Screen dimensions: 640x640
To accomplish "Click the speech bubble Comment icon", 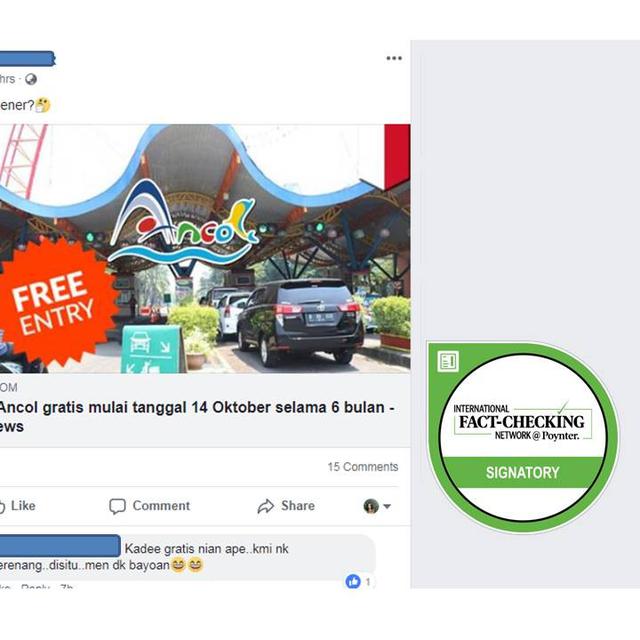I will tap(117, 506).
